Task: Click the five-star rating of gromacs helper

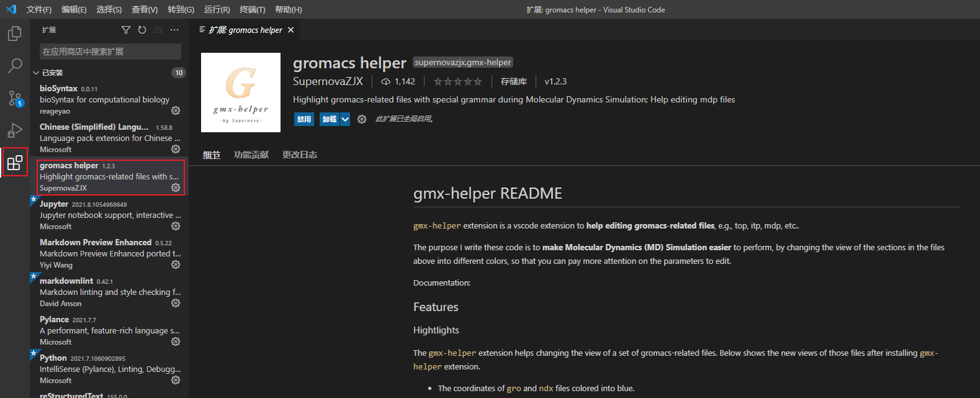Action: pos(457,81)
